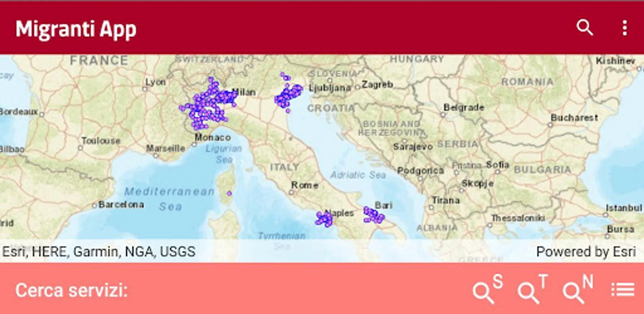644x314 pixels.
Task: Click the 'Rome' map label
Action: coord(305,185)
